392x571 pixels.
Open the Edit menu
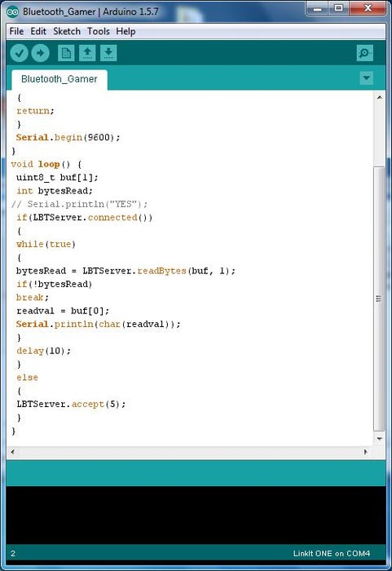(x=38, y=31)
